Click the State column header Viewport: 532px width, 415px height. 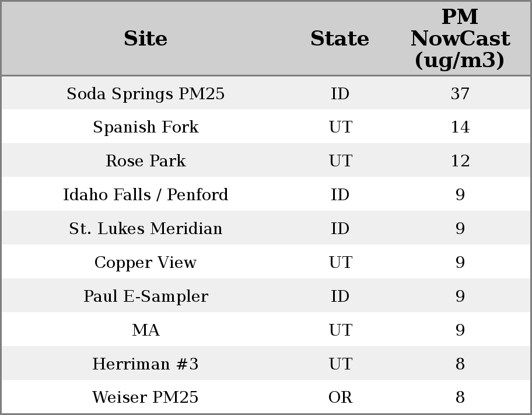(x=339, y=39)
